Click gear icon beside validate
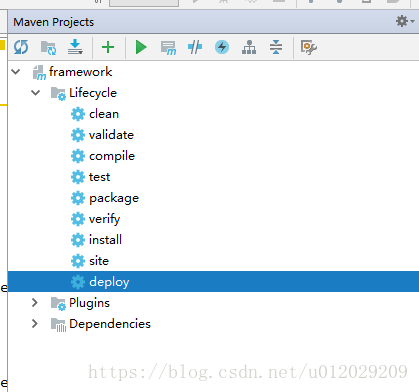Screen dimensions: 419x392 pyautogui.click(x=78, y=135)
